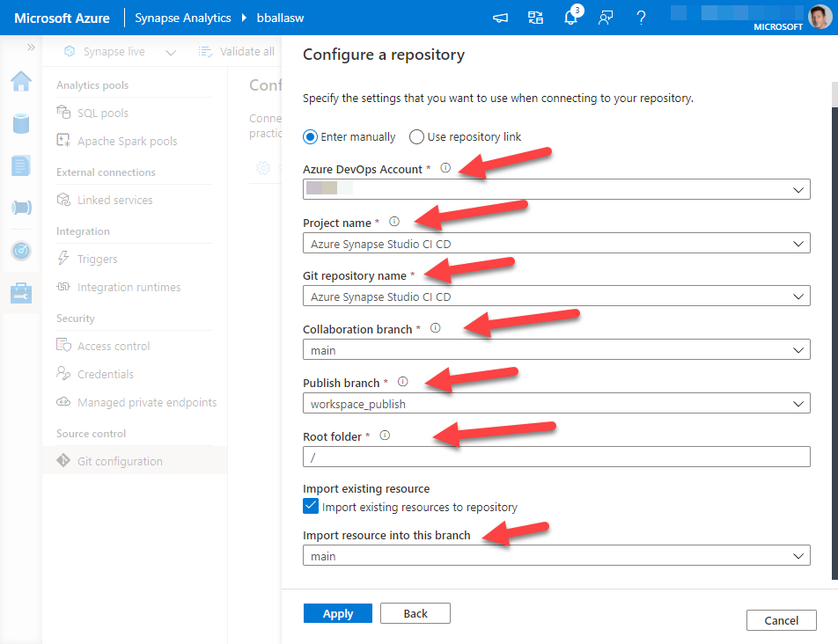This screenshot has height=644, width=838.
Task: Click the panel's vertical scrollbar
Action: tap(834, 331)
